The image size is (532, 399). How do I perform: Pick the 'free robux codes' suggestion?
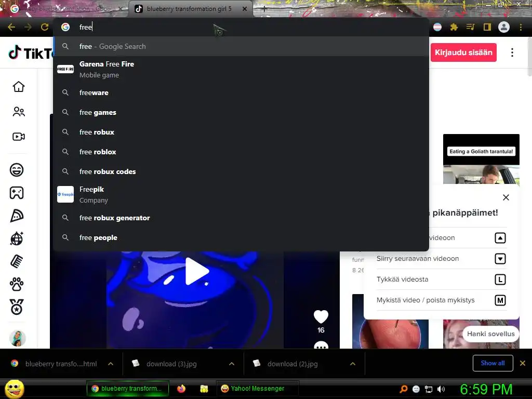[x=241, y=171]
